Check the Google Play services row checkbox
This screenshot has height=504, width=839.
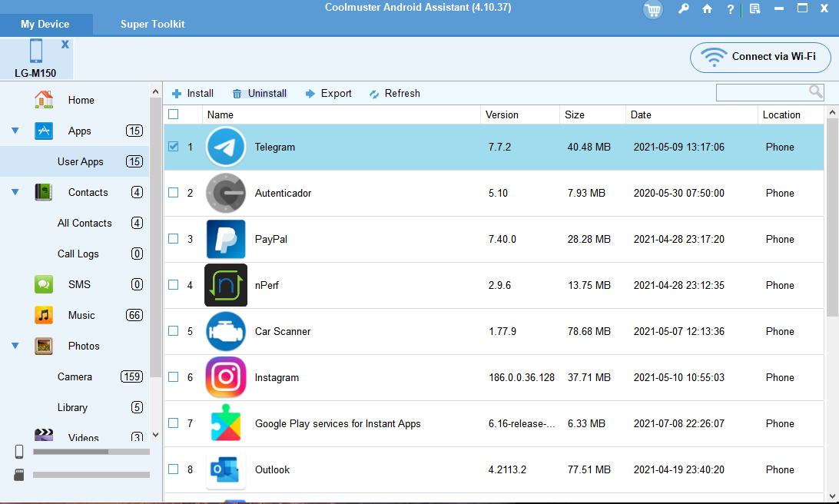click(x=174, y=423)
